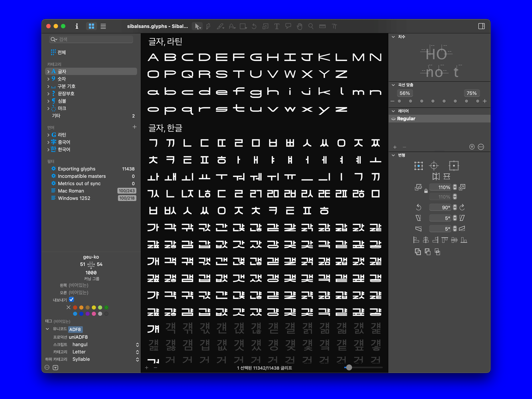Toggle the right sidebar panel visibility
This screenshot has width=532, height=399.
481,26
